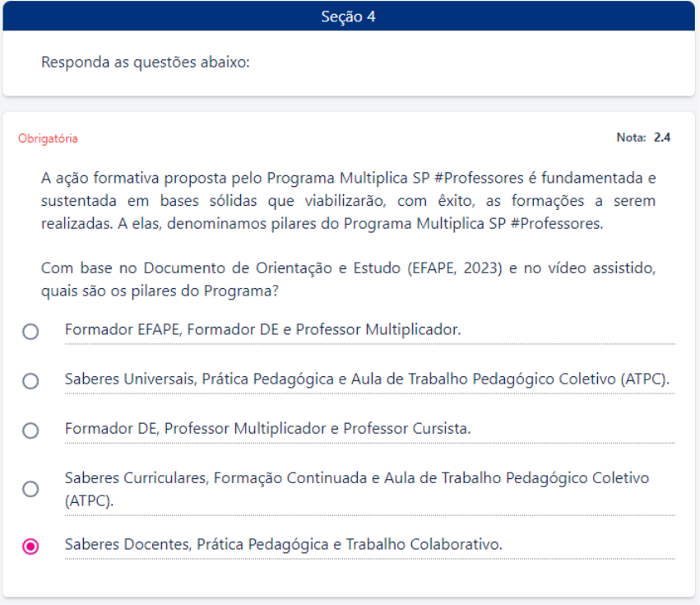Image resolution: width=700 pixels, height=605 pixels.
Task: Click answer text 'Saberes Docentes, Prática Pedagógica e Trabalho Colaborativo.'
Action: tap(284, 545)
